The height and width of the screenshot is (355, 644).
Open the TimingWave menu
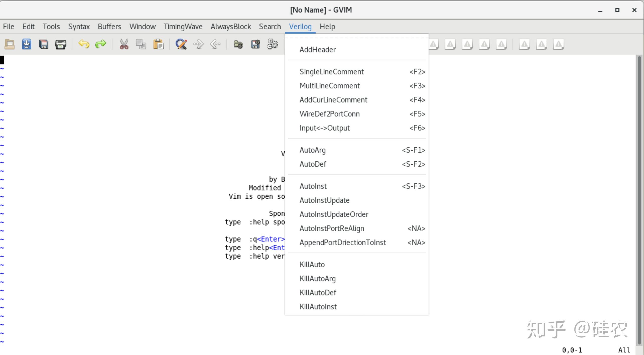tap(183, 27)
